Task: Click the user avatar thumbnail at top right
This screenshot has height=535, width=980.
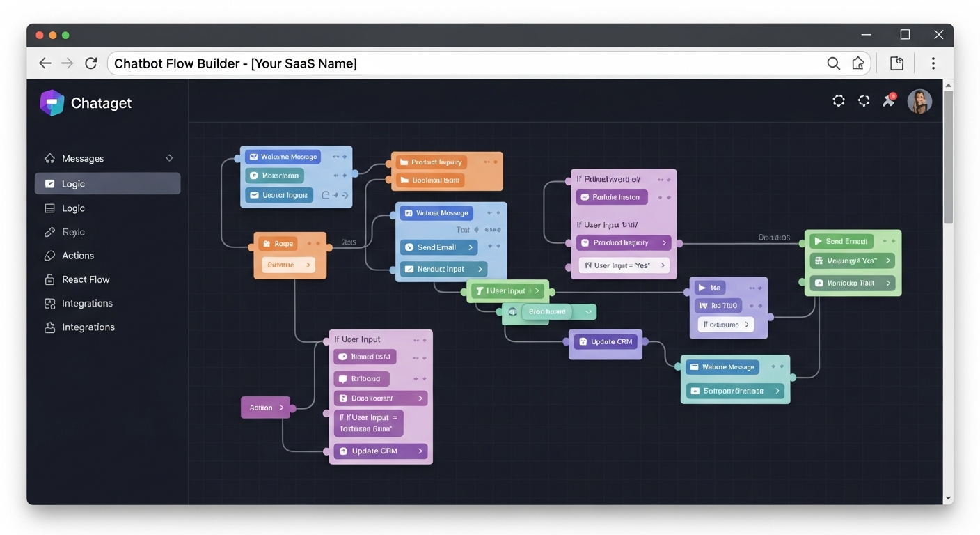Action: pyautogui.click(x=919, y=101)
